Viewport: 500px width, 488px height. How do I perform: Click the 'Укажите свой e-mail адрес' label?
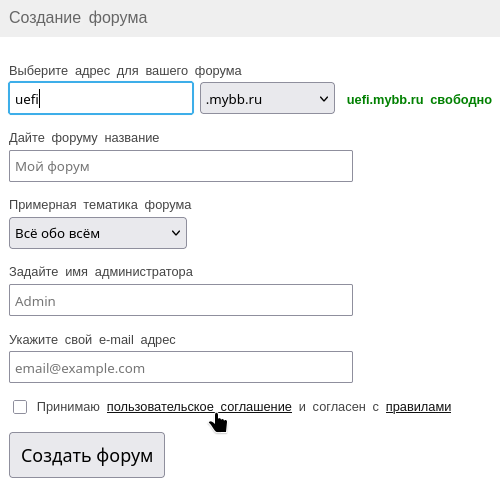92,340
